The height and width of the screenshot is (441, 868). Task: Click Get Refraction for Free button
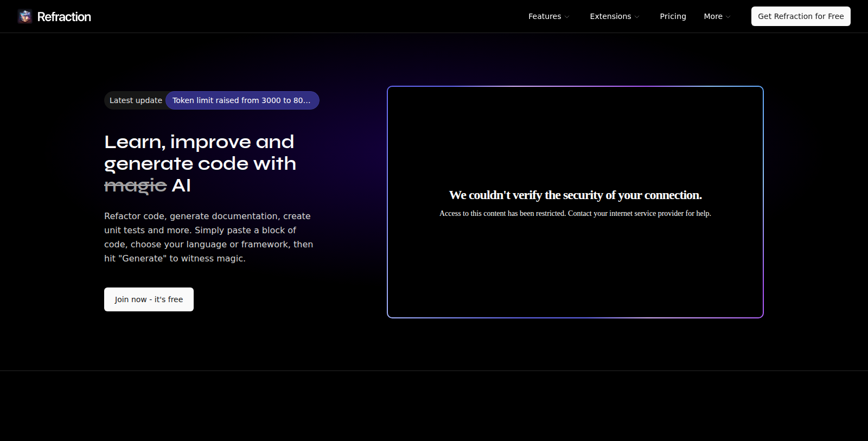(x=801, y=16)
